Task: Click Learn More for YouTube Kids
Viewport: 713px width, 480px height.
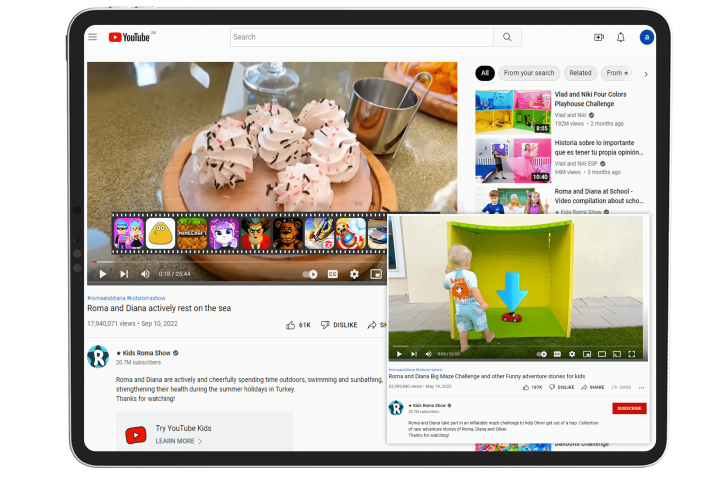Action: pos(179,441)
